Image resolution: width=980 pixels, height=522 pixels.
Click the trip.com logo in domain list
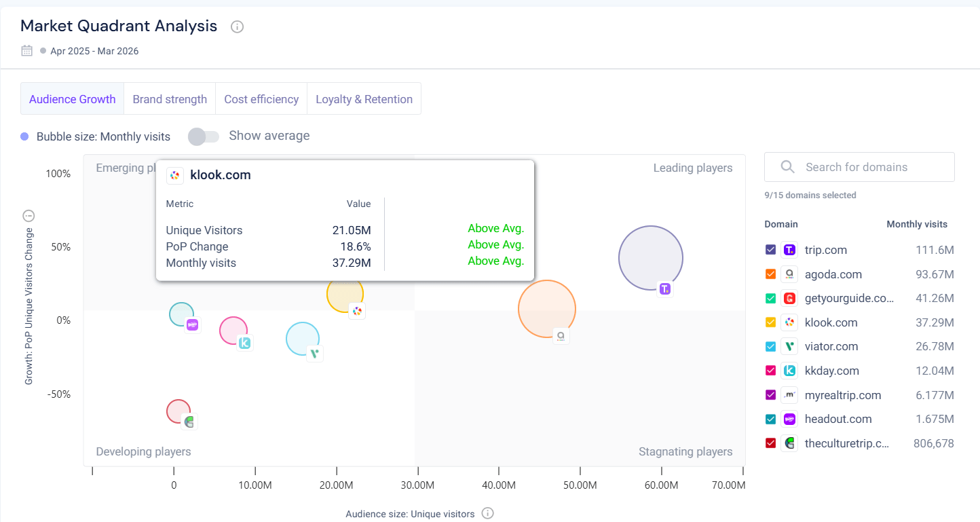789,250
